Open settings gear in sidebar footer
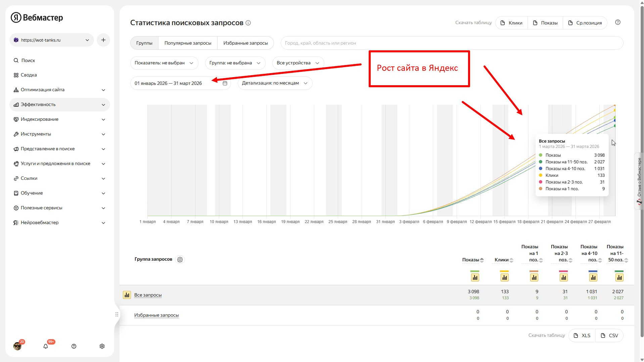The width and height of the screenshot is (644, 362). point(102,346)
